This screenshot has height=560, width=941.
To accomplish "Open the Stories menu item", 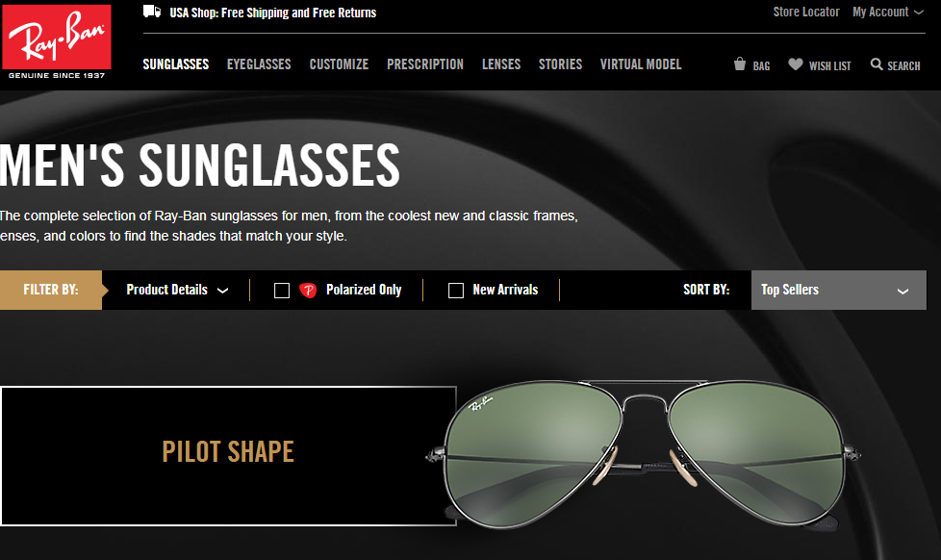I will (560, 64).
